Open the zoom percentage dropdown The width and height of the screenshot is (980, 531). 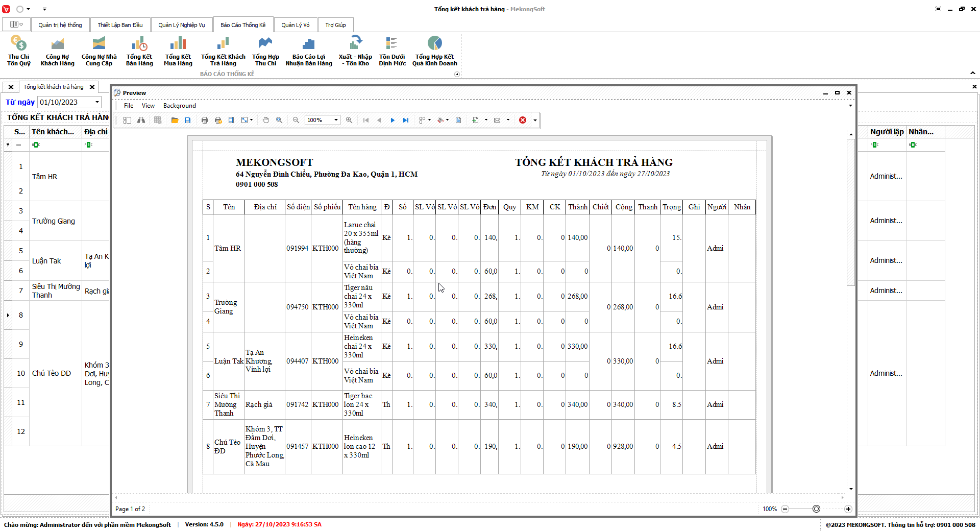pyautogui.click(x=336, y=120)
